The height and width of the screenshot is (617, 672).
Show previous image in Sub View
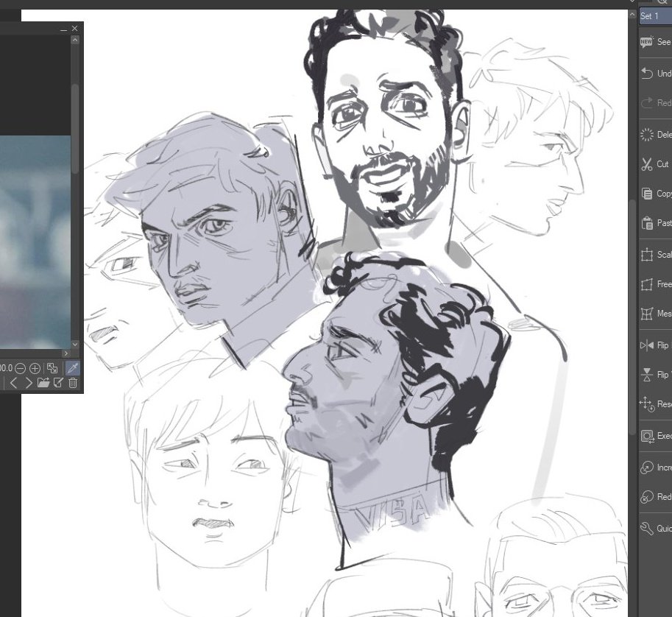tap(13, 383)
